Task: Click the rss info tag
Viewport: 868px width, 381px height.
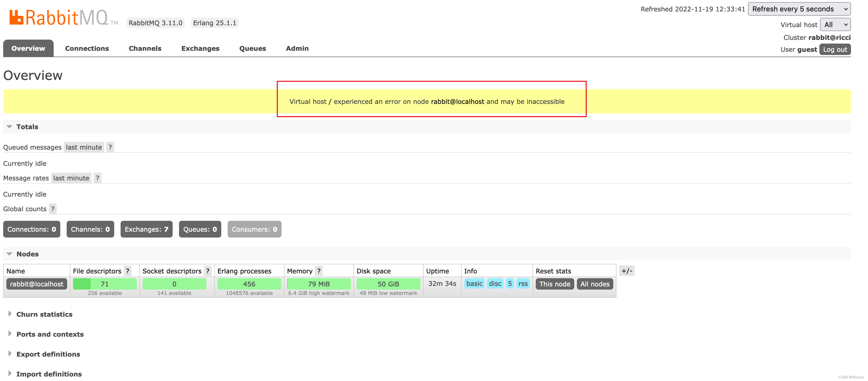Action: 523,283
